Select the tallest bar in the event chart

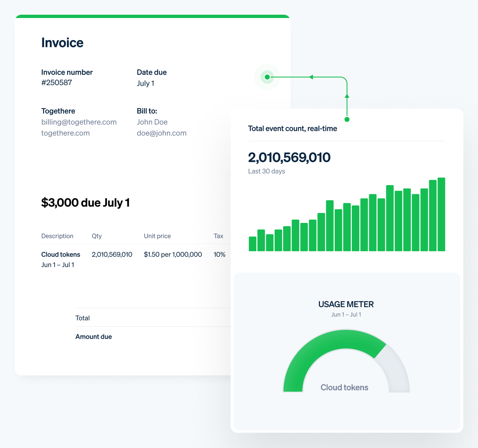tap(442, 213)
